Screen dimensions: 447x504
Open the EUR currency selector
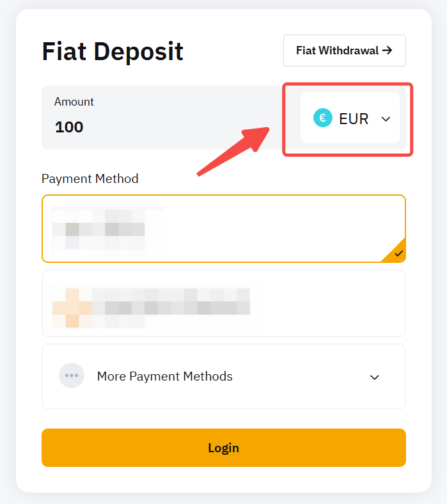(350, 118)
